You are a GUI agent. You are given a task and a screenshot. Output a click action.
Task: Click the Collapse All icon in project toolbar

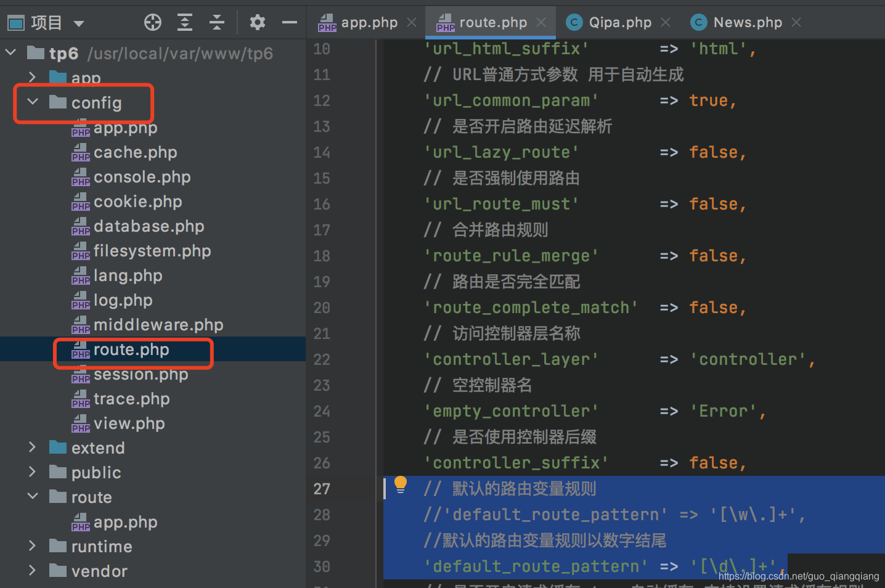point(217,23)
